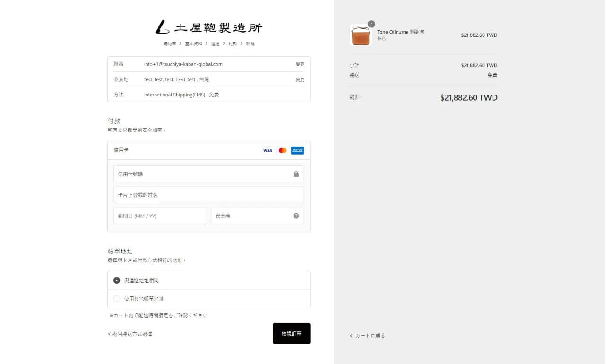
Task: Click the info+1@tsuchiya-kaban-global.com email text
Action: coord(183,64)
